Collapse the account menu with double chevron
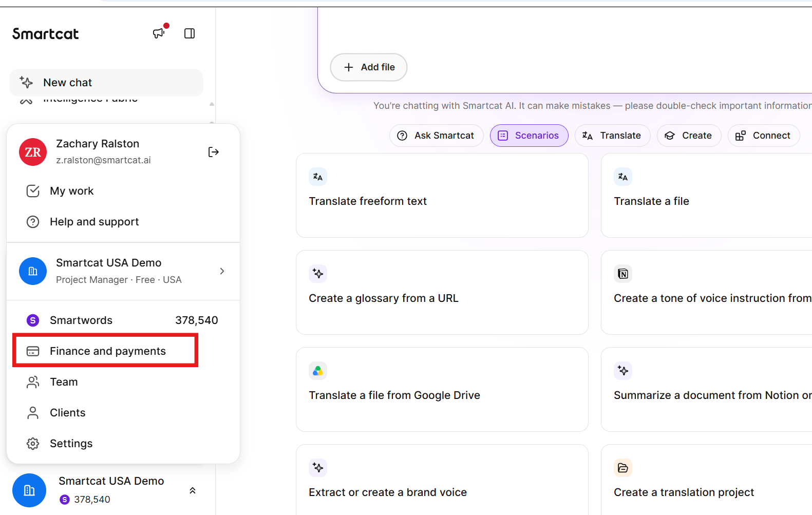 (x=193, y=490)
